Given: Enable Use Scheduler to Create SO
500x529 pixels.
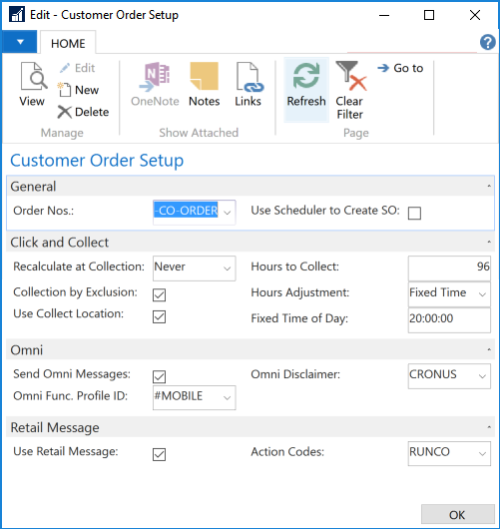Looking at the screenshot, I should click(x=414, y=213).
